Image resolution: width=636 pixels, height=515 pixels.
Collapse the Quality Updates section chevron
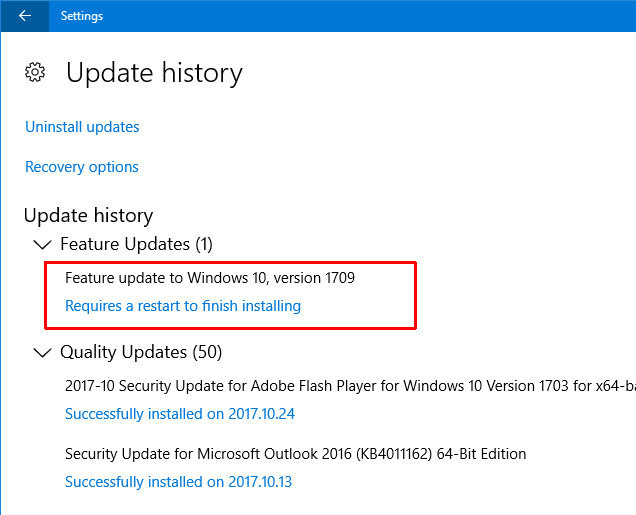pyautogui.click(x=42, y=353)
